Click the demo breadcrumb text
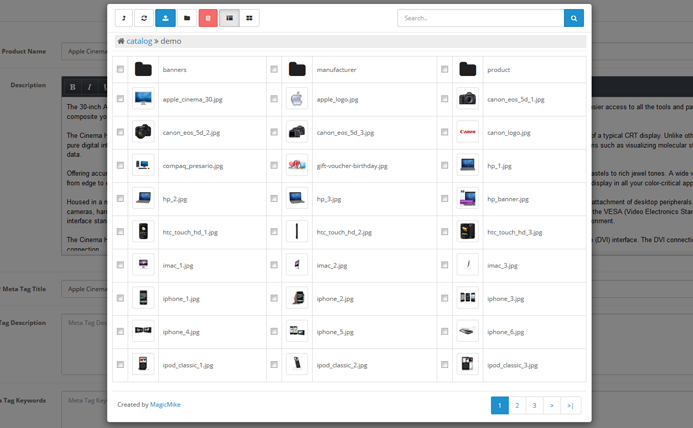 171,41
